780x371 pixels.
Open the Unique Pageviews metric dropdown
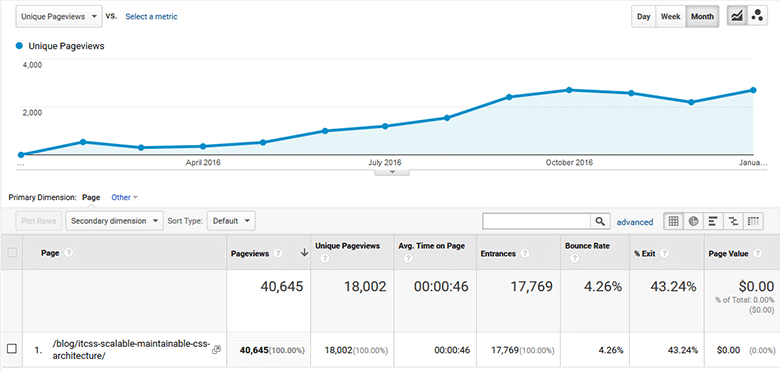point(59,16)
